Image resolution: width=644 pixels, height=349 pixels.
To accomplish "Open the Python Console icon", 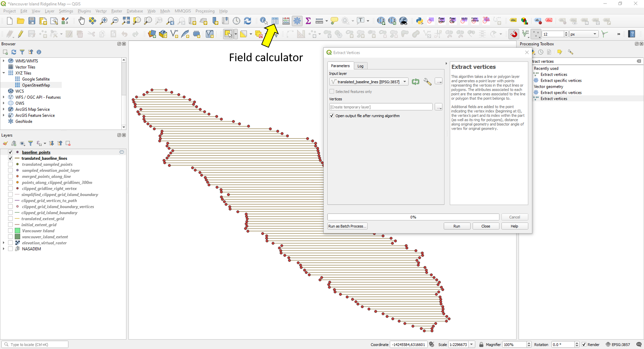I will tap(419, 21).
